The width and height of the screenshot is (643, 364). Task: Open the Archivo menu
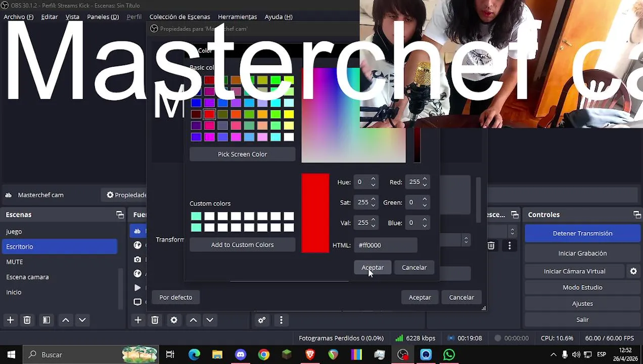[18, 17]
